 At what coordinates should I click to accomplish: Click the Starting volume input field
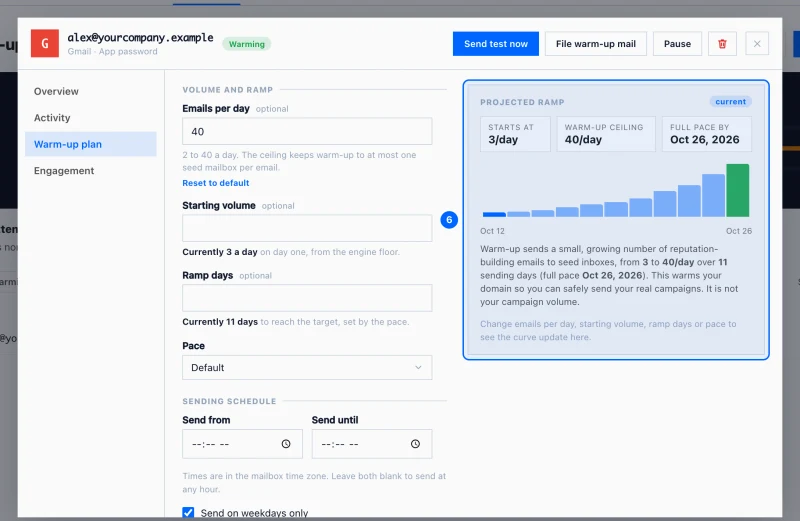tap(307, 228)
